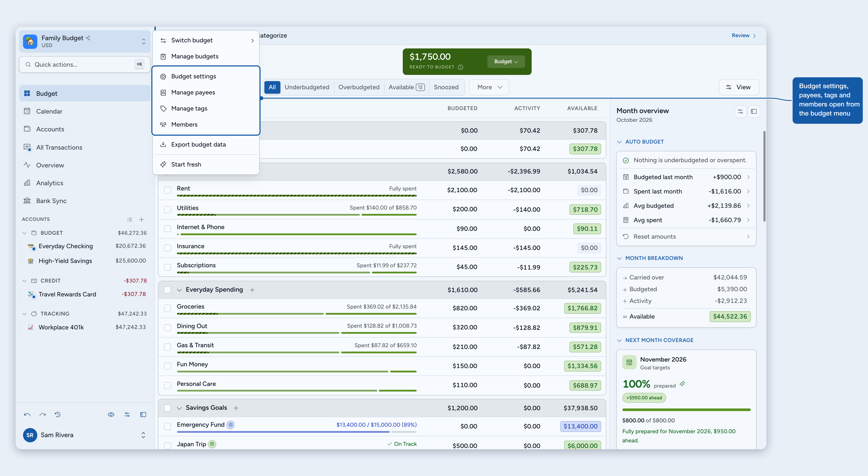
Task: Open the history clock icon in sidebar footer
Action: [x=58, y=415]
